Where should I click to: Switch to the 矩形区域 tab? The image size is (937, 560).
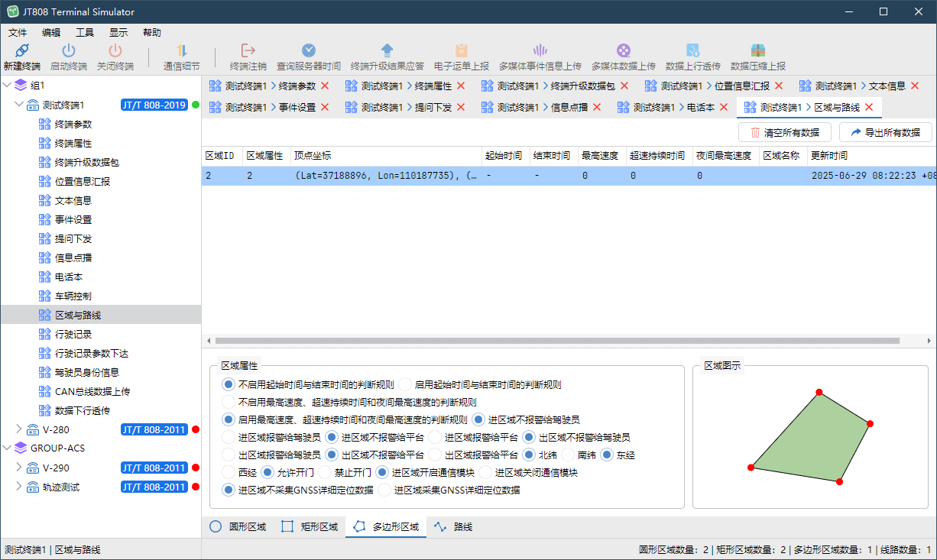(x=309, y=526)
